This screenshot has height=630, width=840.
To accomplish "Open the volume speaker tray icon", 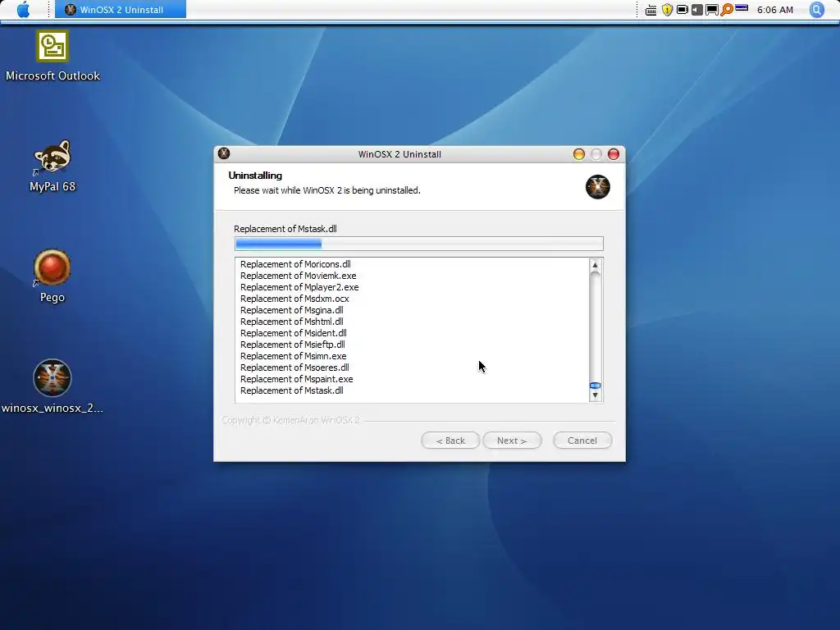I will [697, 10].
